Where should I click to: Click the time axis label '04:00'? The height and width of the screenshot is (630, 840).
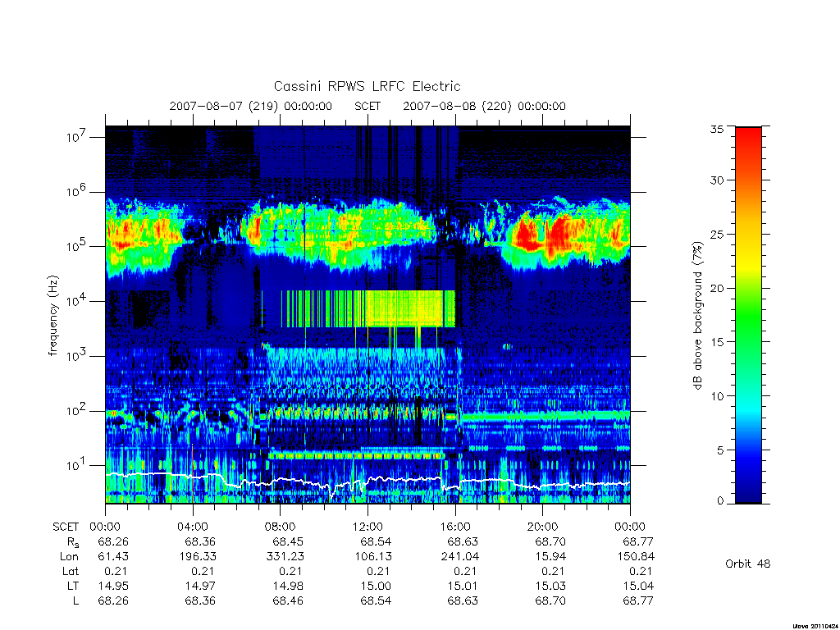(x=192, y=527)
